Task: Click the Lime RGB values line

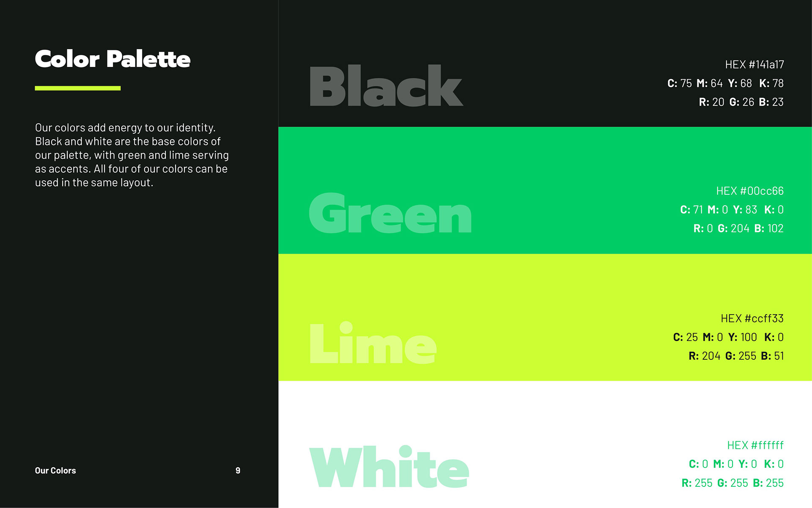Action: [736, 356]
